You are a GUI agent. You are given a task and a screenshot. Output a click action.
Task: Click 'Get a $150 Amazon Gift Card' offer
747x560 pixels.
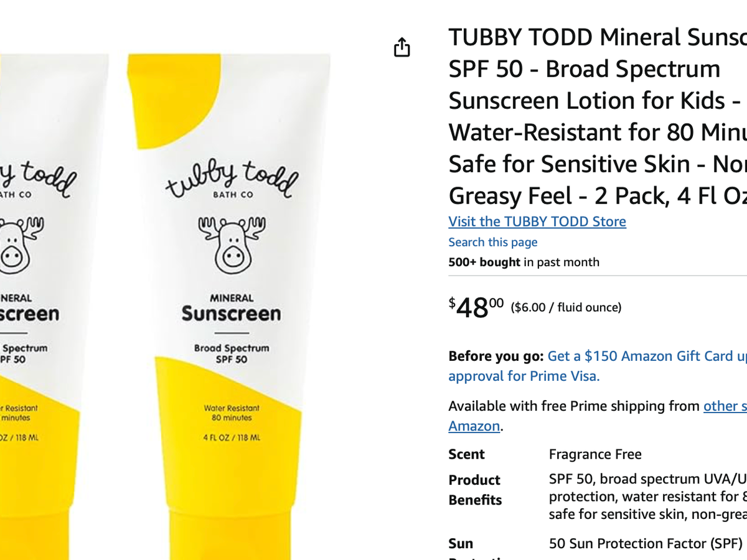pyautogui.click(x=647, y=356)
